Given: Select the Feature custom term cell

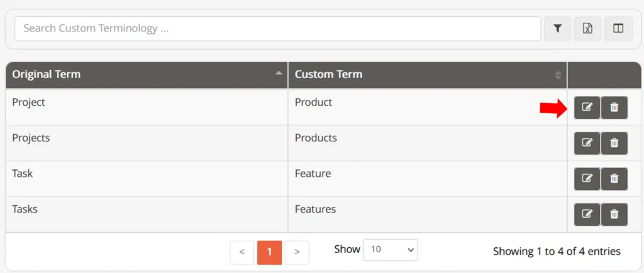Looking at the screenshot, I should (428, 179).
